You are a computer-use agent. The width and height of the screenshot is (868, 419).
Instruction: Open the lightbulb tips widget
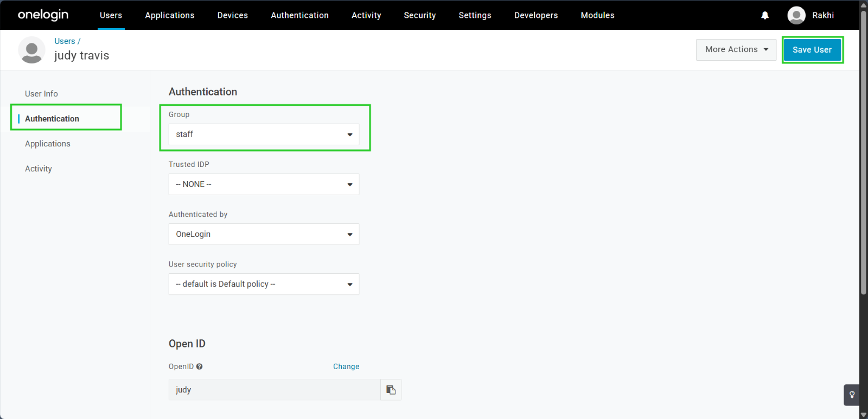click(x=852, y=395)
